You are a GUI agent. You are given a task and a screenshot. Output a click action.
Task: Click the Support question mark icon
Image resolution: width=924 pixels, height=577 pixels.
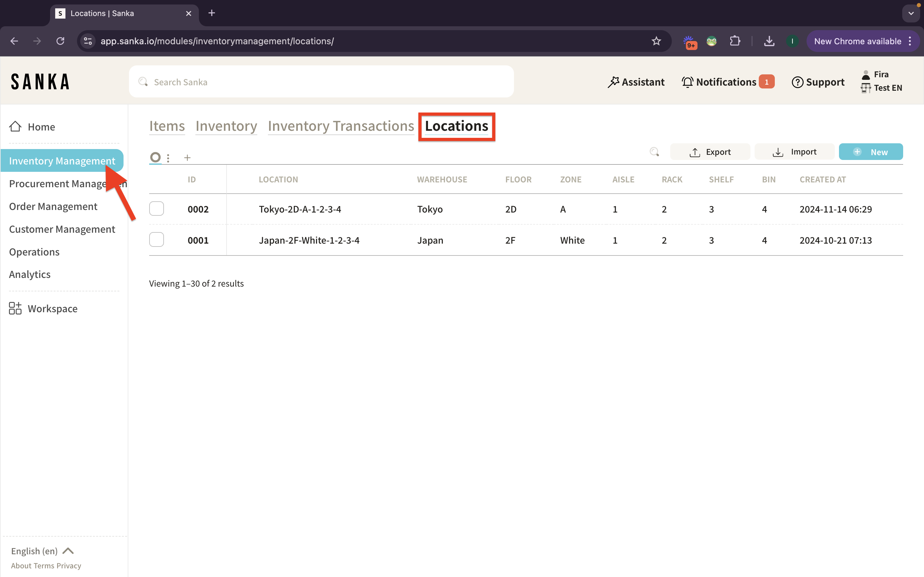point(797,82)
